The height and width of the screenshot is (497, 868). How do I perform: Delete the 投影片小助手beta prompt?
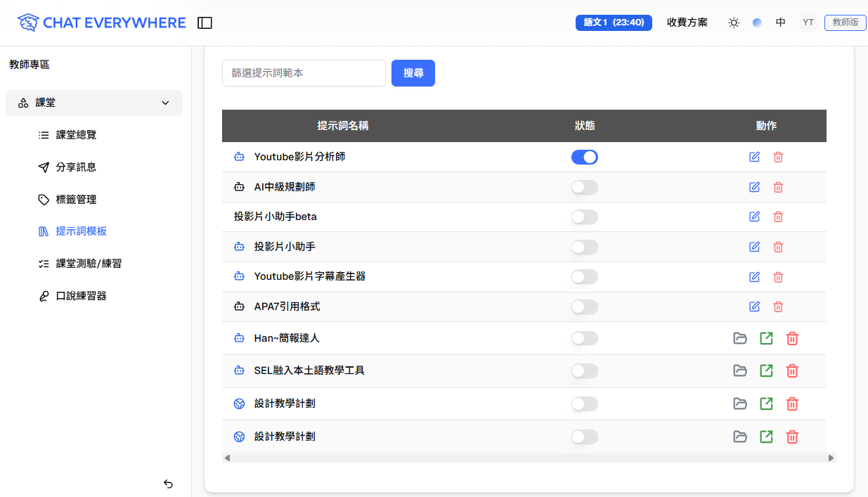778,217
